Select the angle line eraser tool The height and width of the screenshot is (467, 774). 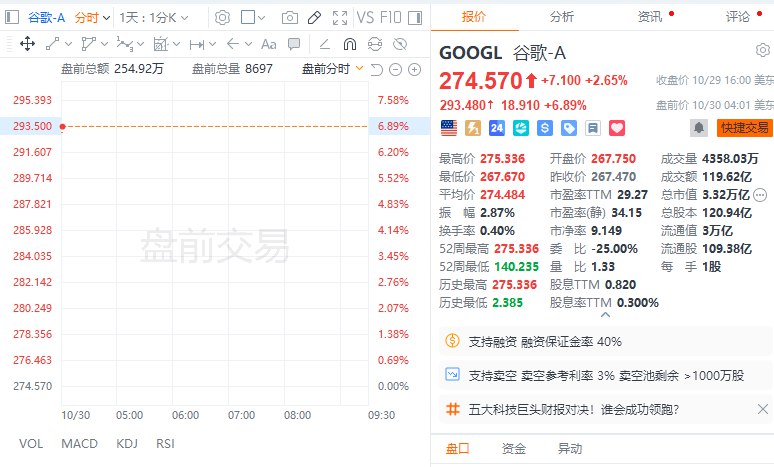point(324,44)
